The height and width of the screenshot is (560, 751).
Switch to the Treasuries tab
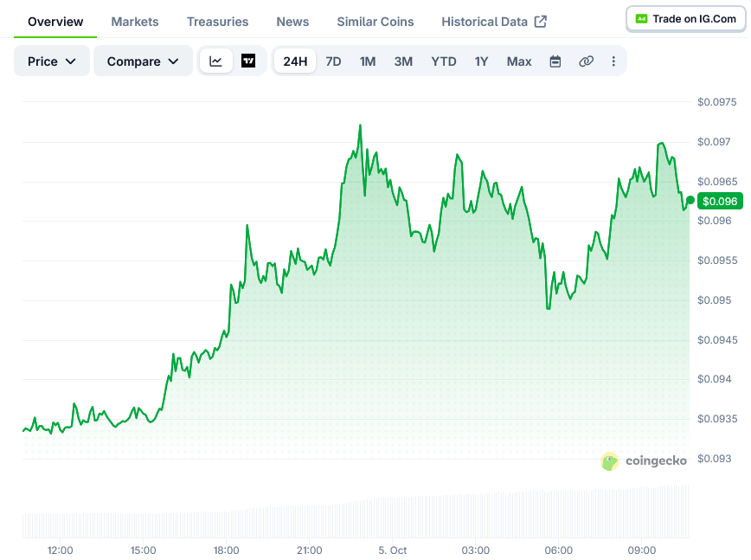[217, 22]
